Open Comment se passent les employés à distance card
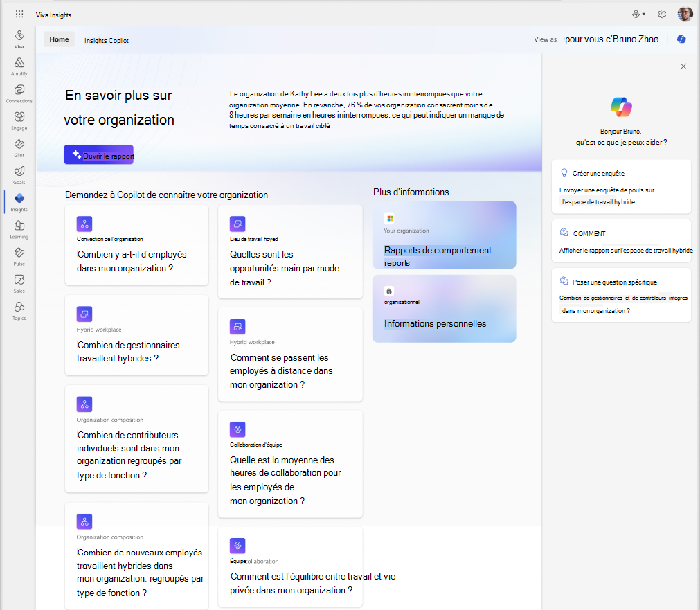700x610 pixels. click(290, 354)
